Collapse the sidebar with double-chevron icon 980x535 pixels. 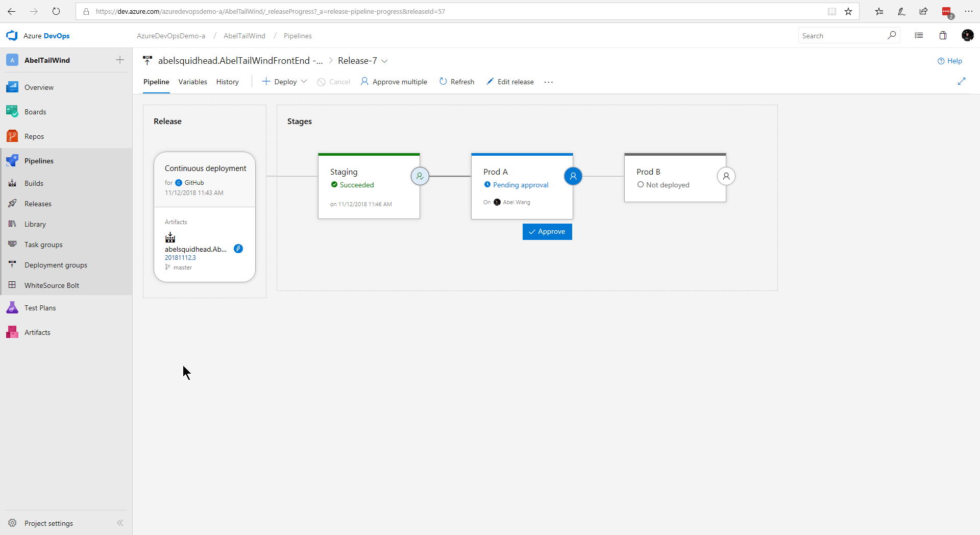tap(120, 523)
